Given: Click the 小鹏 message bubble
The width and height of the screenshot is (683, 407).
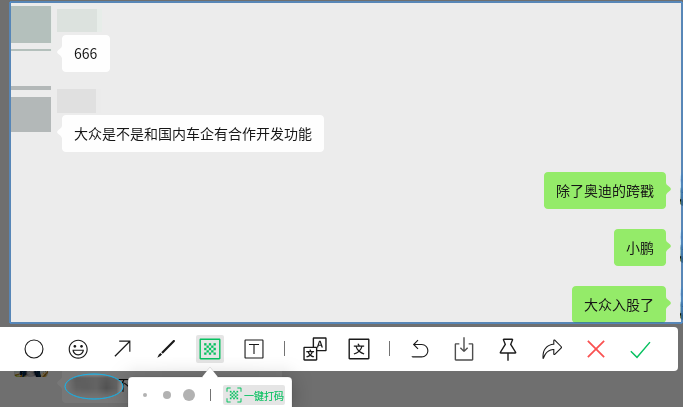Looking at the screenshot, I should [640, 248].
